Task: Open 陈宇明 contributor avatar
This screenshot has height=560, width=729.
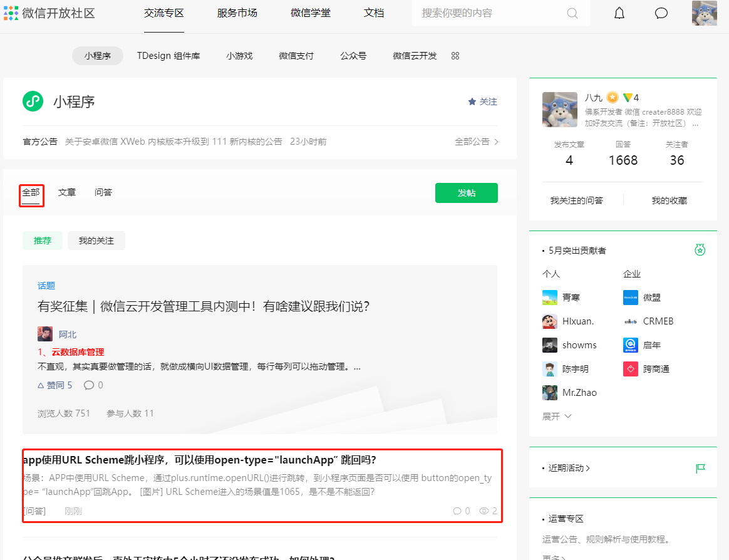Action: coord(550,369)
